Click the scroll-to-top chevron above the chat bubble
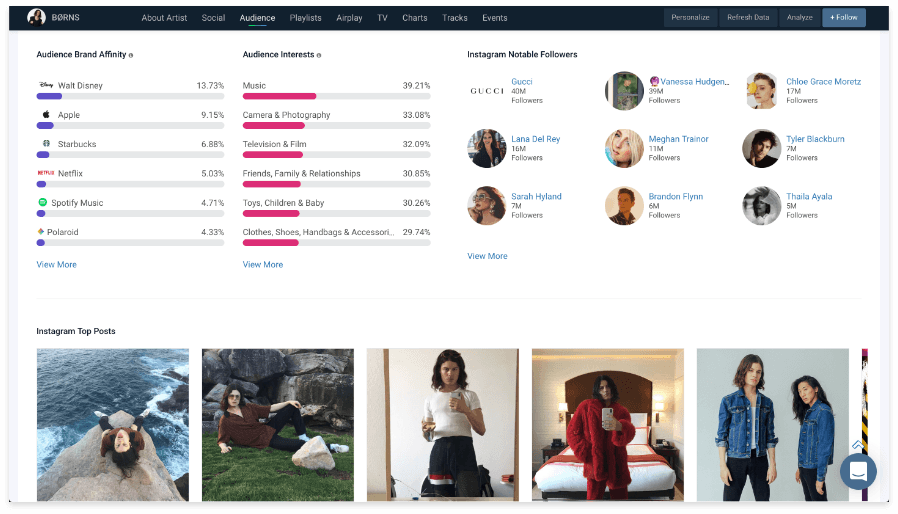 (x=858, y=445)
